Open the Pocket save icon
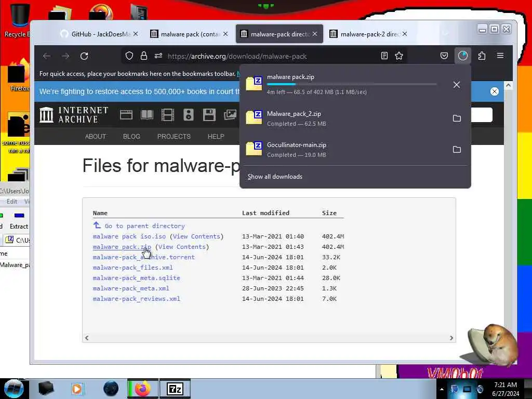The height and width of the screenshot is (399, 532). coord(444,56)
